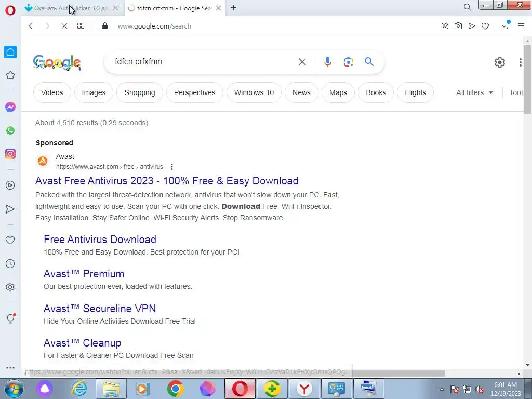Clear the Google search box

coord(302,62)
